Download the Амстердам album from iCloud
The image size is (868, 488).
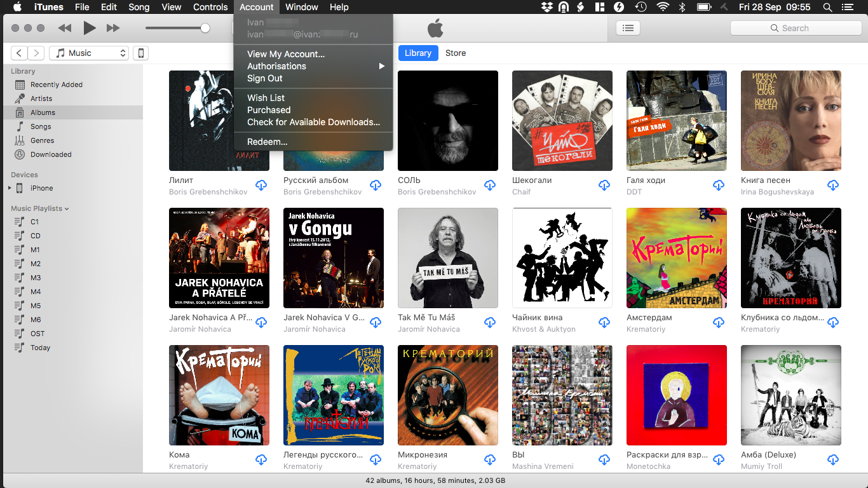click(x=719, y=323)
